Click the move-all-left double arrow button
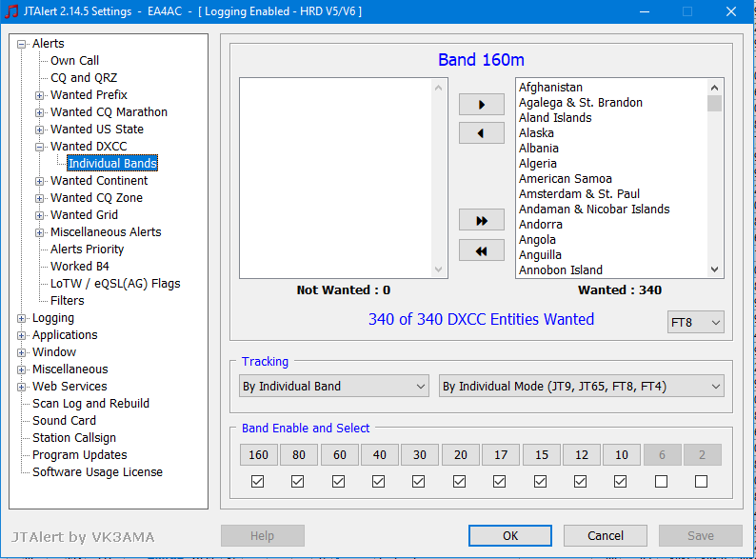This screenshot has height=559, width=756. [481, 250]
